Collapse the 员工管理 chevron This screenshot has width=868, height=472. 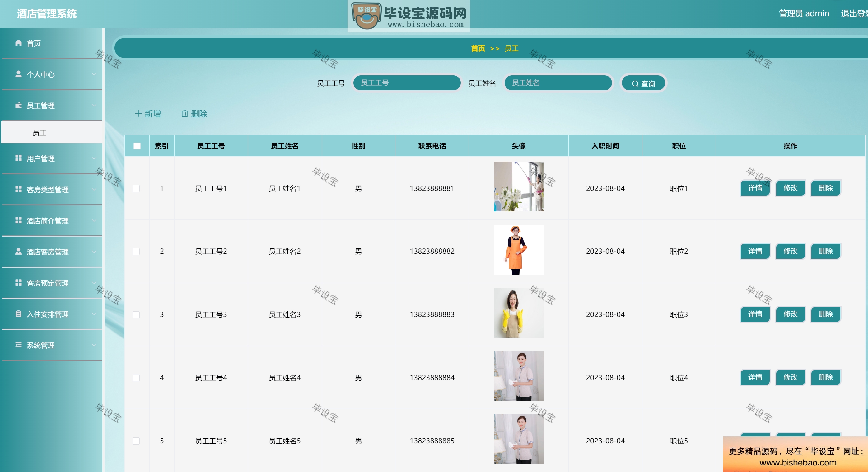(94, 105)
